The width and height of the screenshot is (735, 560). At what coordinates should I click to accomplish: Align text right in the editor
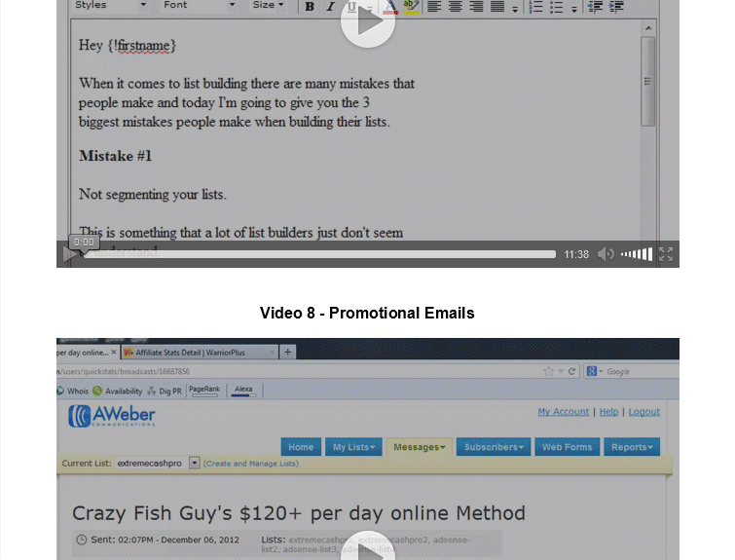pos(476,7)
